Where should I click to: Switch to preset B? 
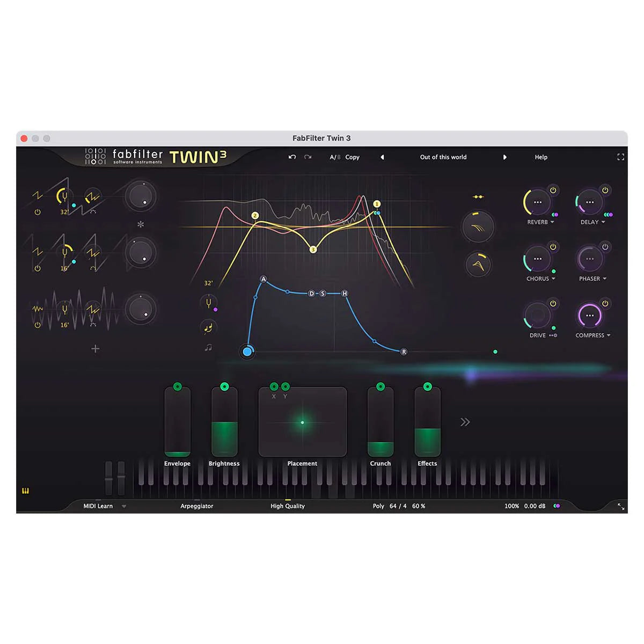pos(339,157)
